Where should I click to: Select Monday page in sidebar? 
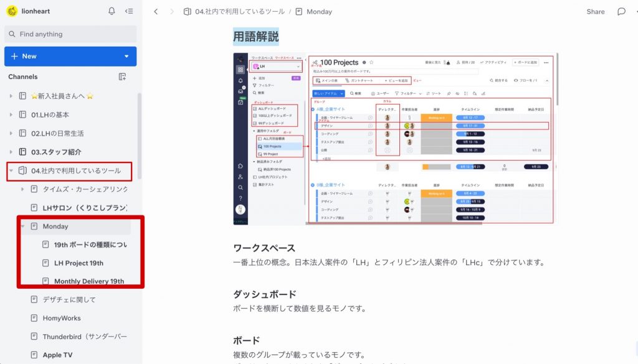point(55,226)
